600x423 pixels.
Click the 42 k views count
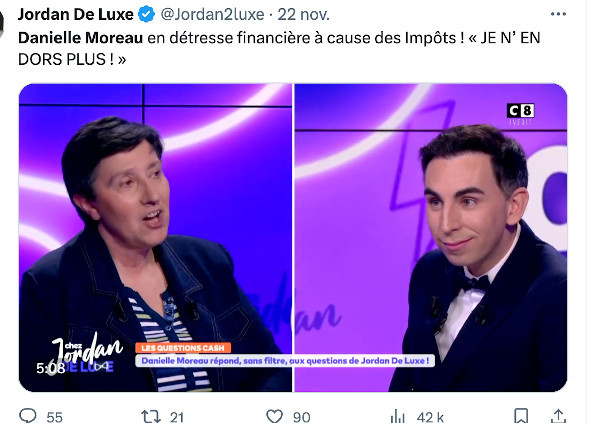pyautogui.click(x=430, y=417)
